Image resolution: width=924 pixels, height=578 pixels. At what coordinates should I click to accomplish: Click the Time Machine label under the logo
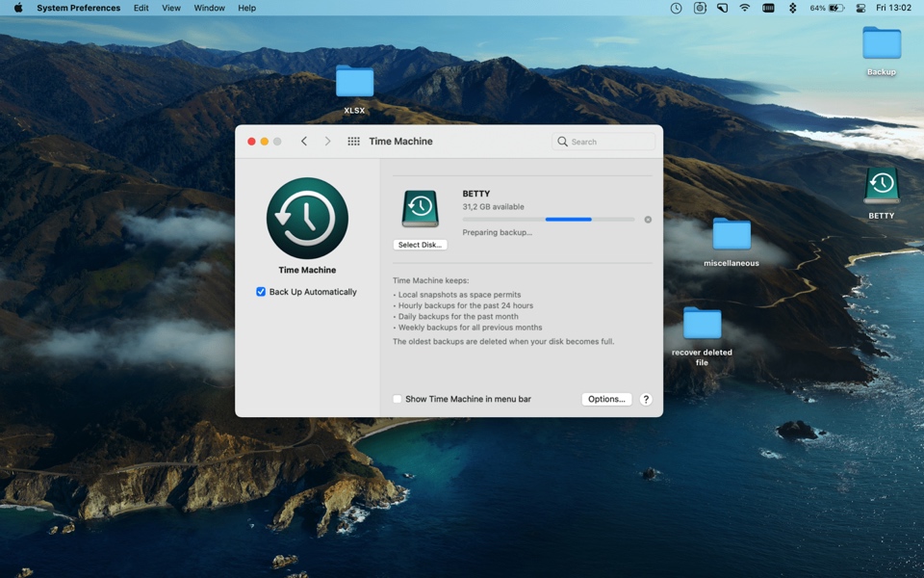coord(307,270)
